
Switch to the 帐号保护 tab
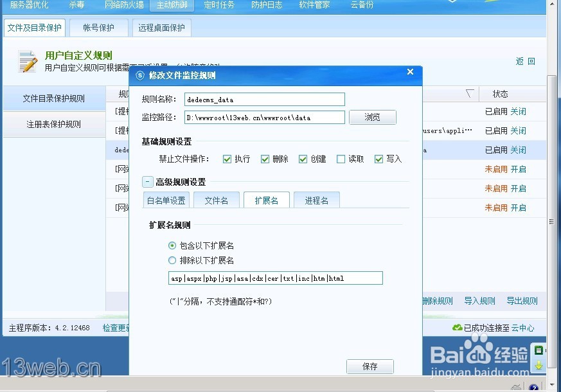[98, 28]
